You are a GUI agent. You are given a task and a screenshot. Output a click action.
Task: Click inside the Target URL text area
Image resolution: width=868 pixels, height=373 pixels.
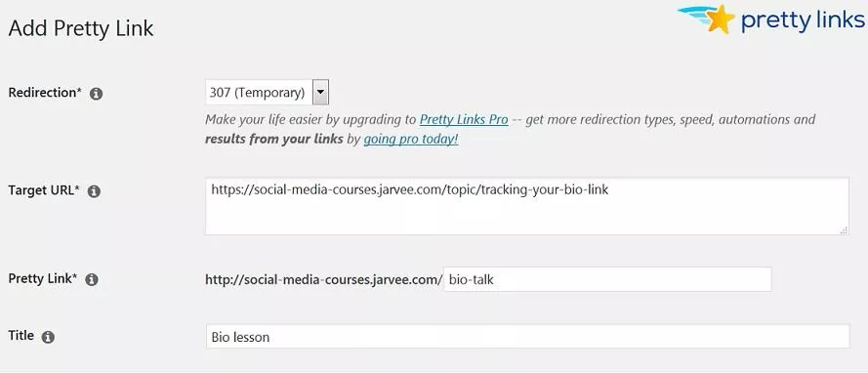point(527,206)
